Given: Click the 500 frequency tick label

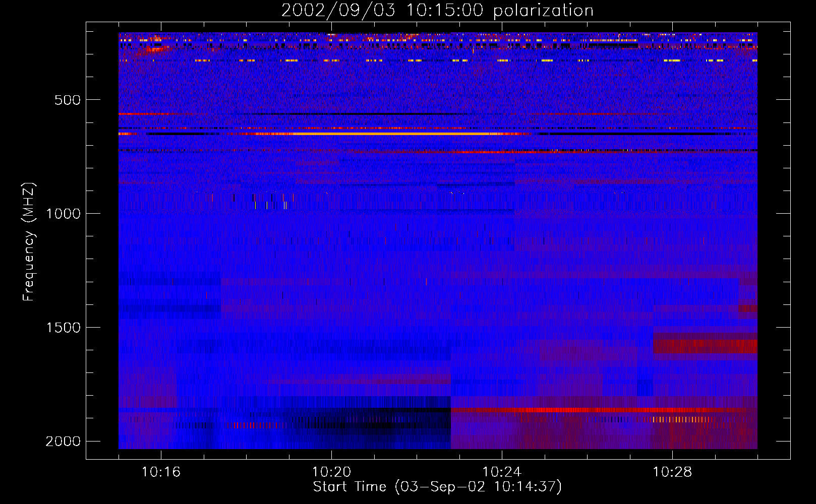Looking at the screenshot, I should point(68,100).
